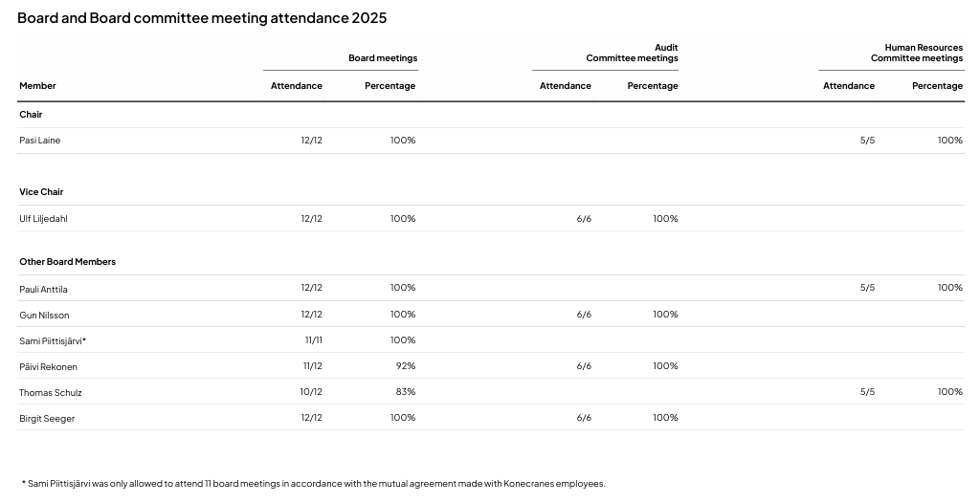
Task: Click the 83% board meeting percentage
Action: coord(405,392)
